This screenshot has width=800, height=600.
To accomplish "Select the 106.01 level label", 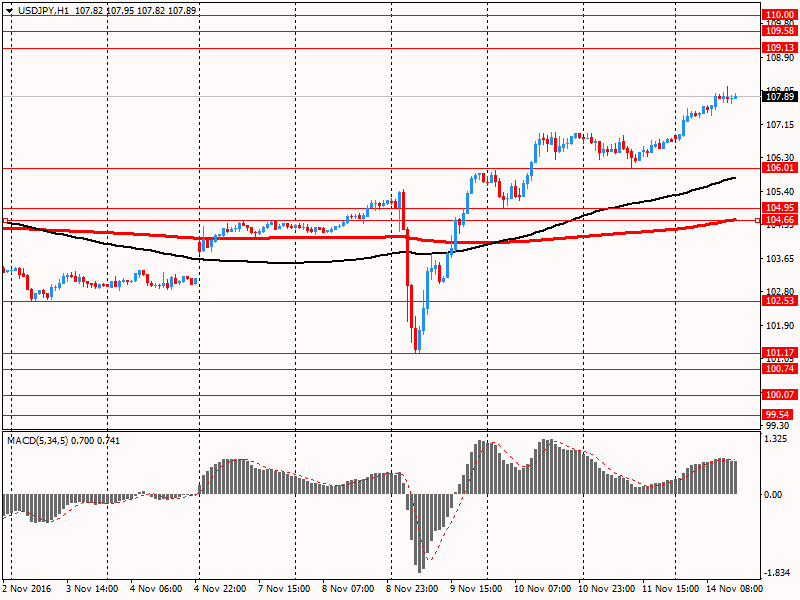I will point(780,168).
